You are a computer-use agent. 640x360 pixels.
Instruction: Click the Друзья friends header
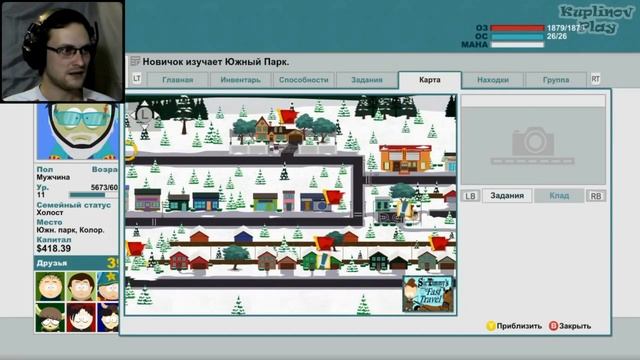(x=76, y=263)
